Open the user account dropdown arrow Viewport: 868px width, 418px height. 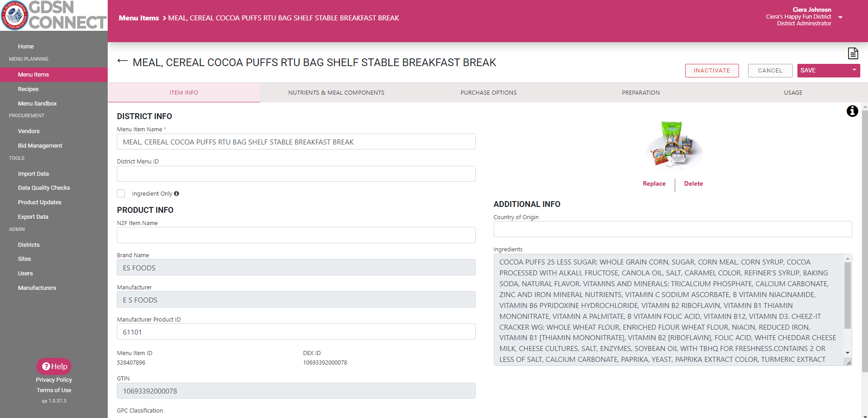point(840,17)
